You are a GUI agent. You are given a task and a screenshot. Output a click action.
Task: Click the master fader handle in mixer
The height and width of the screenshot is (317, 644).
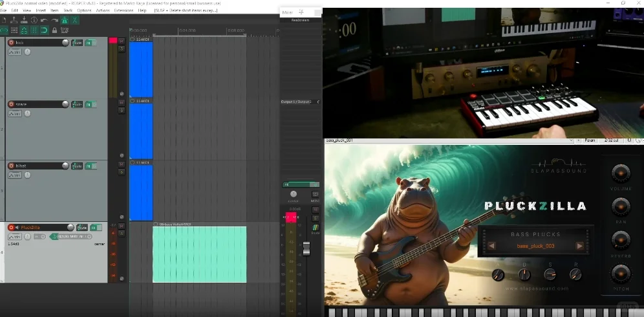tap(306, 248)
